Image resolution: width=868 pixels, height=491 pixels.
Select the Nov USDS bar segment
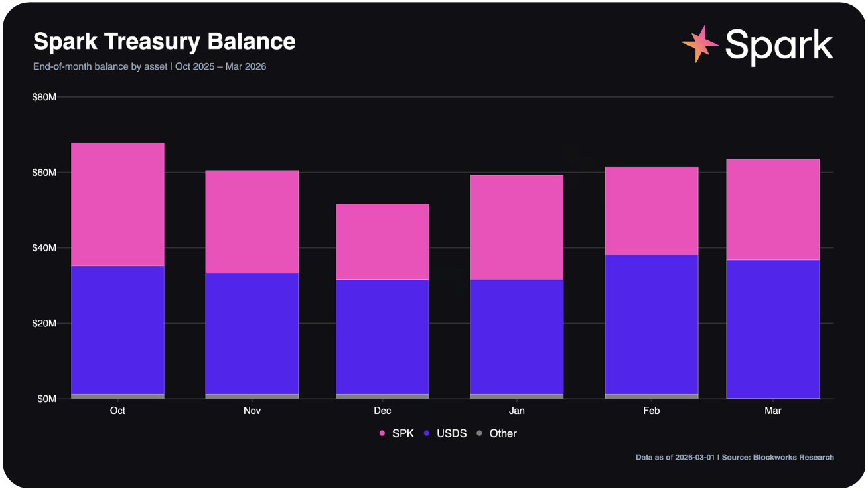coord(252,334)
